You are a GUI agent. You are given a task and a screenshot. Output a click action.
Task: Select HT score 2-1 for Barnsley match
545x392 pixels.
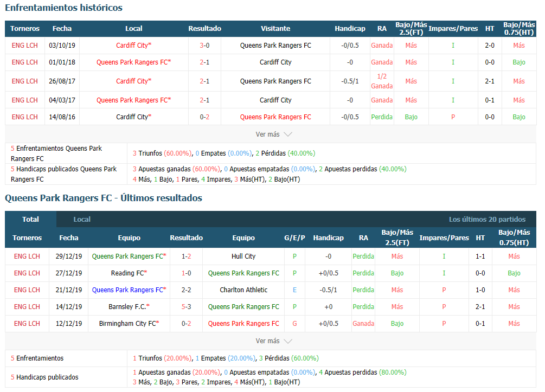(x=480, y=306)
